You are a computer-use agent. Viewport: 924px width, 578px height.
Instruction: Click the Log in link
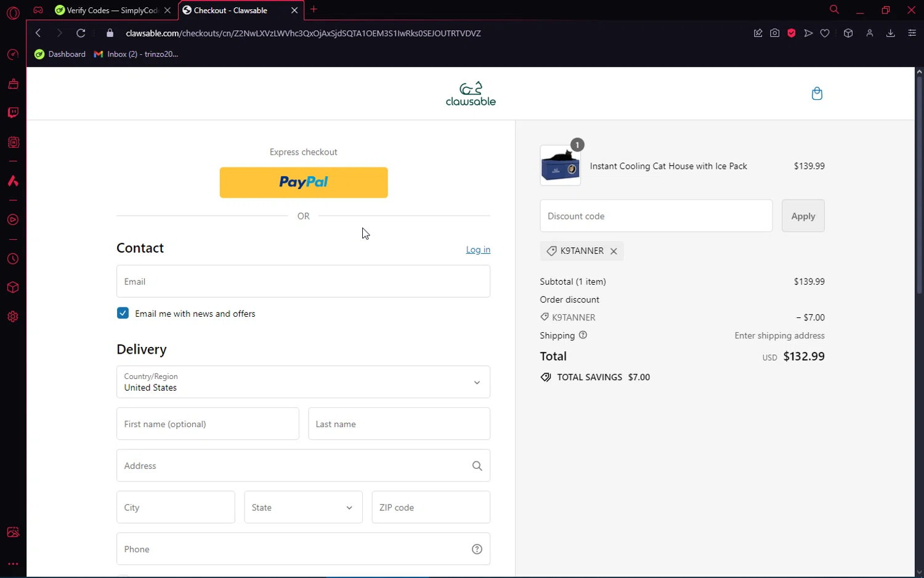(478, 250)
